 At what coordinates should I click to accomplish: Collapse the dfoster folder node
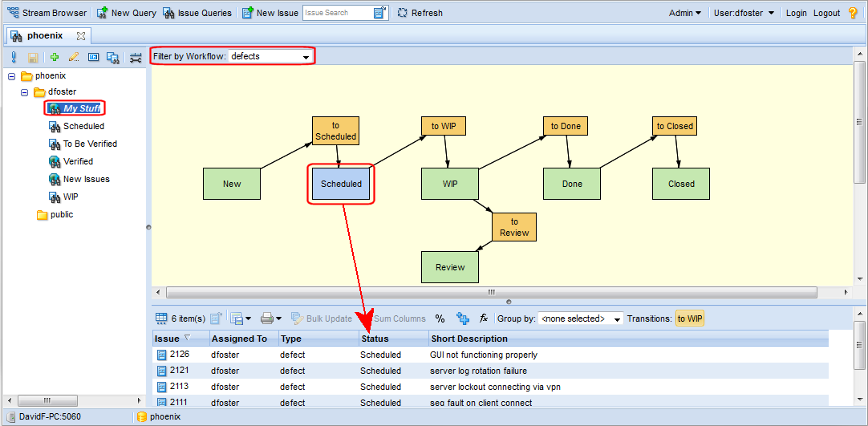25,92
